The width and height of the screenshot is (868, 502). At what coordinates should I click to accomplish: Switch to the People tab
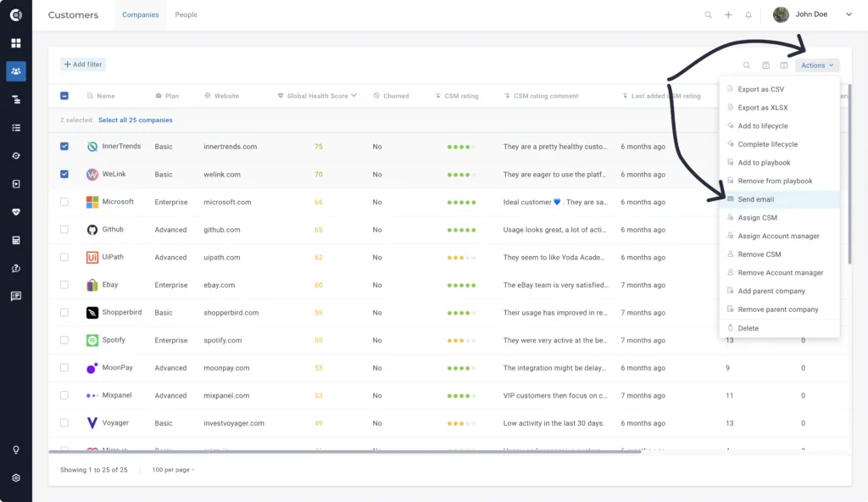point(186,15)
